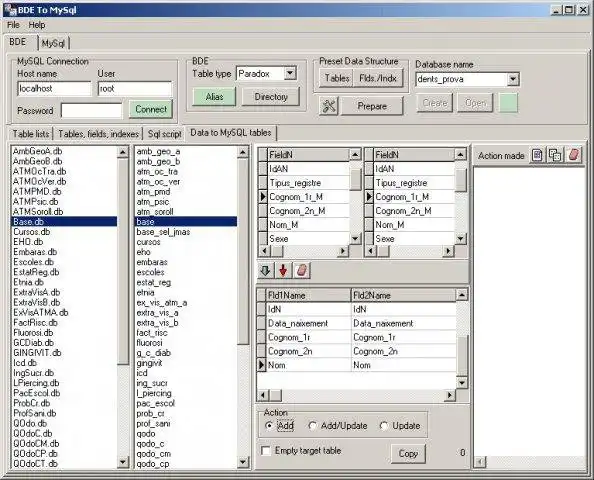Screen dimensions: 594x480
Task: Click the Create database button
Action: point(435,103)
